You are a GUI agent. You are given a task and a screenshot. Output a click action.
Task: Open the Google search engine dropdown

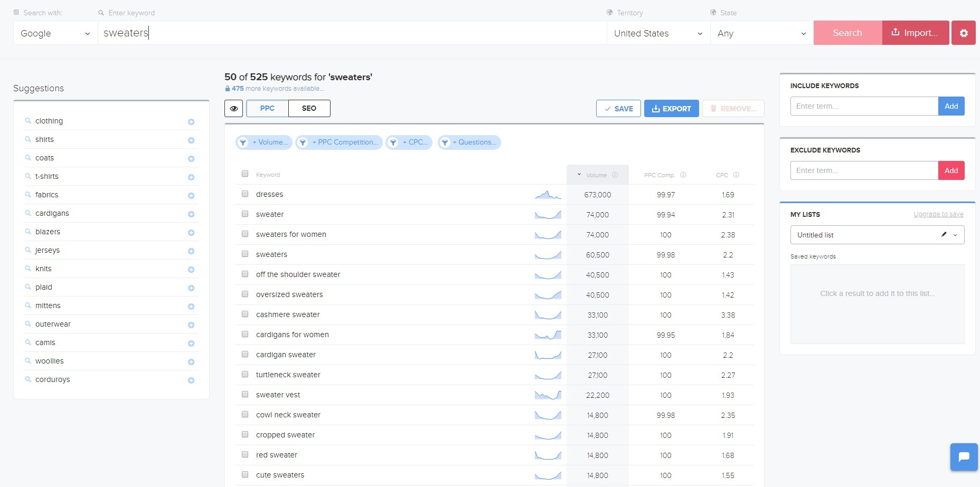click(x=55, y=33)
